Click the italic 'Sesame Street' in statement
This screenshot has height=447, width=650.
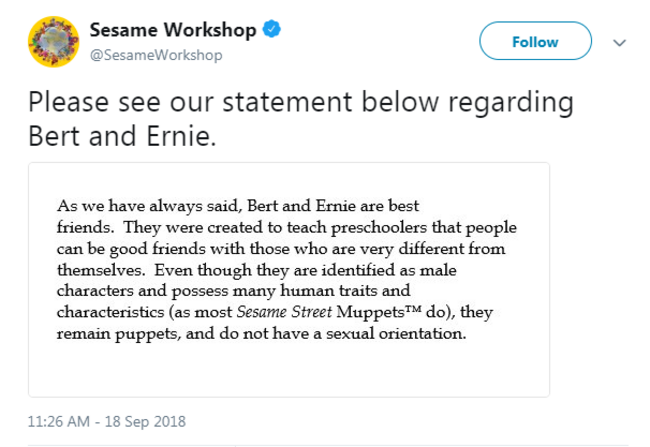284,312
